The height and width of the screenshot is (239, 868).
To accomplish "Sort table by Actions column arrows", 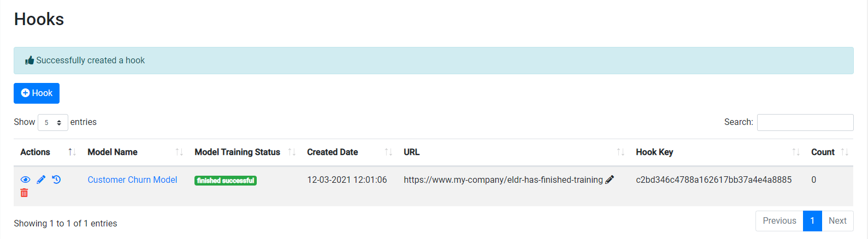I will pyautogui.click(x=72, y=152).
